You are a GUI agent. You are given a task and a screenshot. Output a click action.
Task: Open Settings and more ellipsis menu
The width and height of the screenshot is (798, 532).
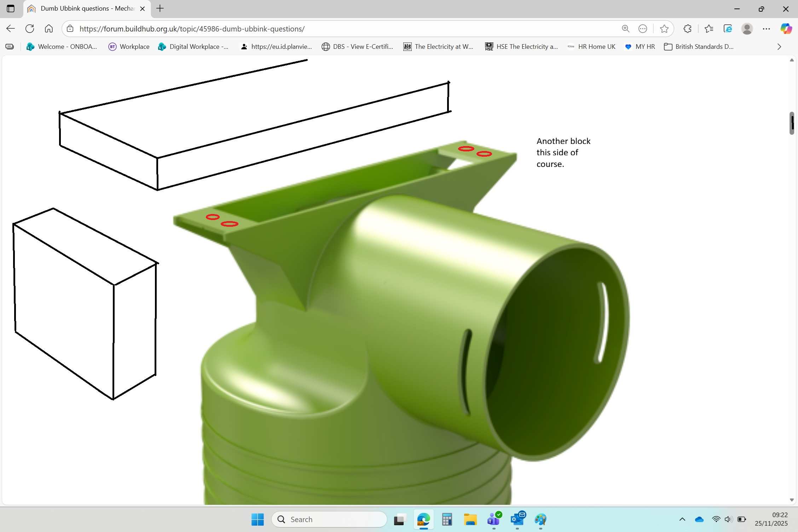pos(766,29)
